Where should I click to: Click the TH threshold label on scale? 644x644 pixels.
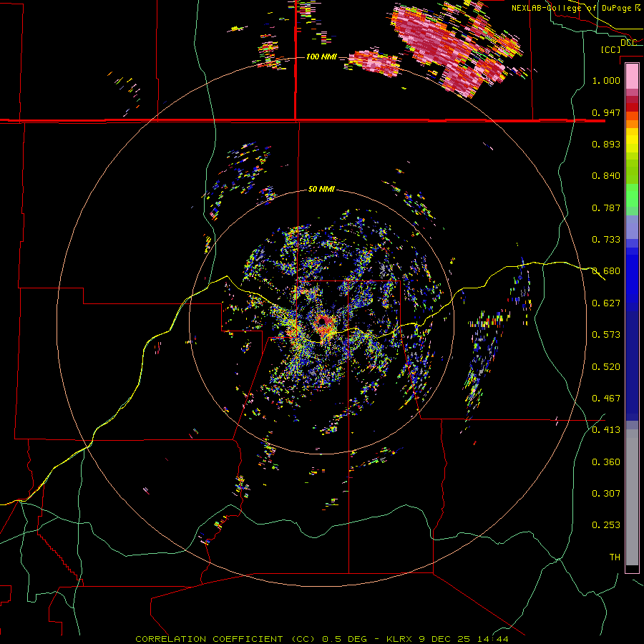click(615, 557)
